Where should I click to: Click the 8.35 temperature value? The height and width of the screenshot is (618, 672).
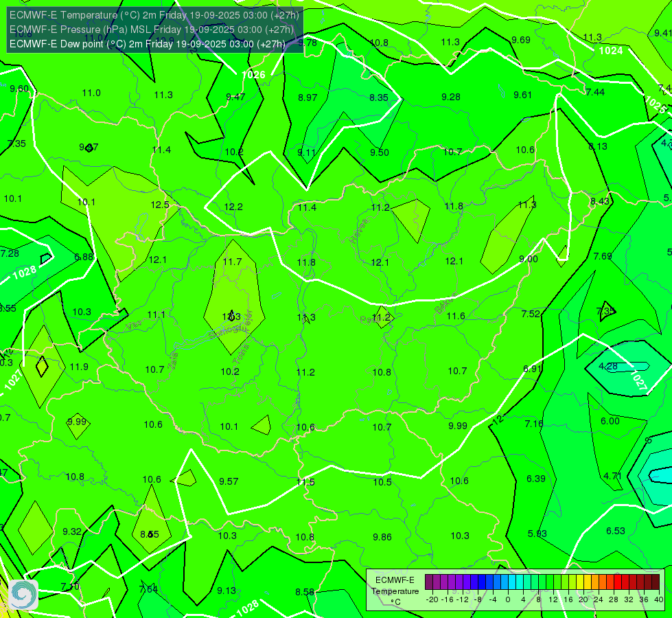(379, 98)
